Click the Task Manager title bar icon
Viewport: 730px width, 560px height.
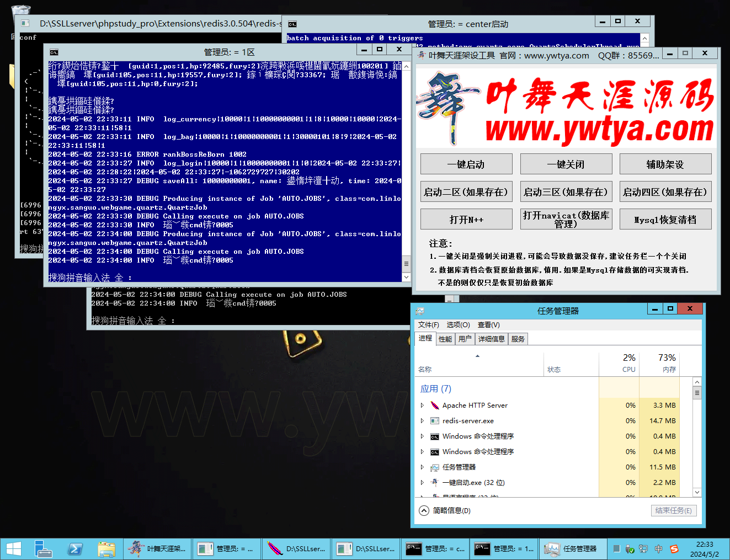pyautogui.click(x=420, y=311)
